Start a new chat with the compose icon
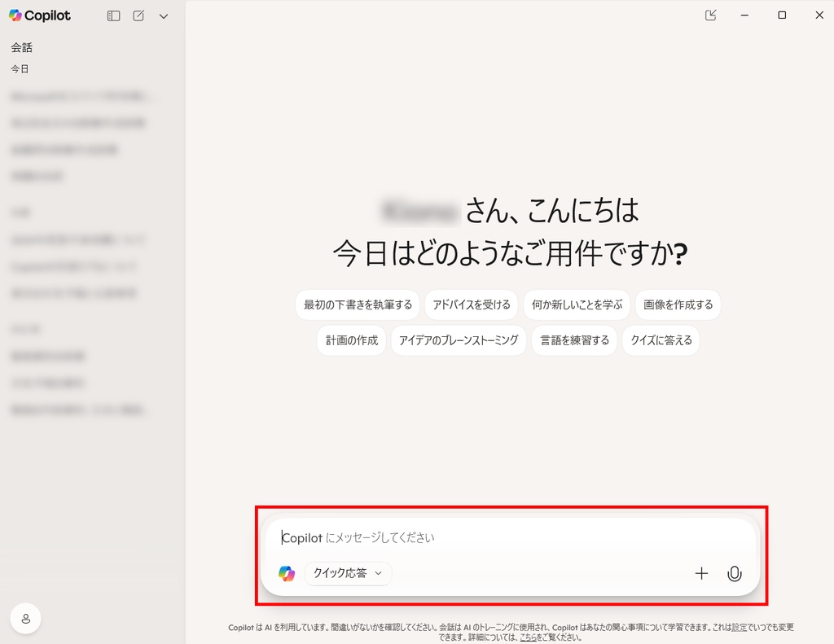This screenshot has width=834, height=644. coord(138,16)
